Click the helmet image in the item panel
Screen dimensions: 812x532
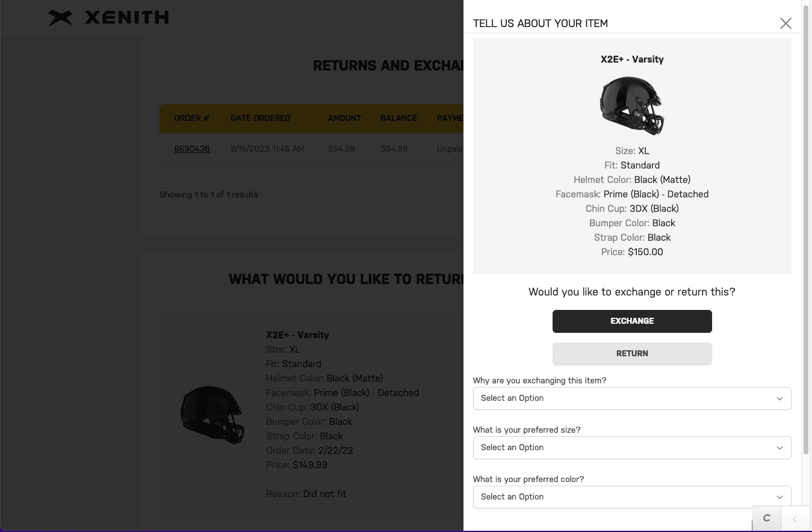click(632, 105)
